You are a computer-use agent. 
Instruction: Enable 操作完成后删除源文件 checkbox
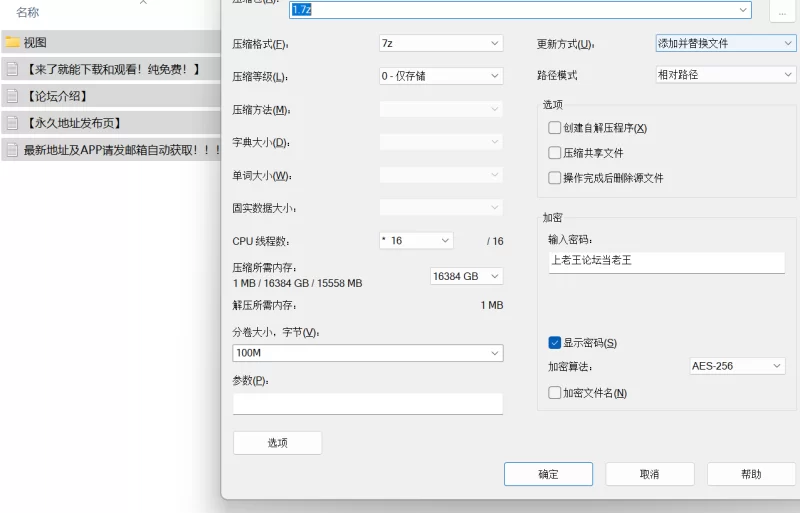(554, 178)
